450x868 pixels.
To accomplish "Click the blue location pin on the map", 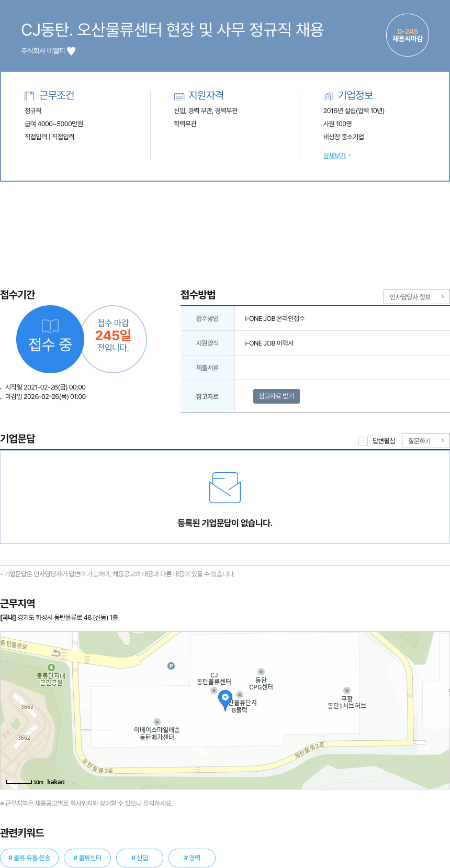I will 225,700.
